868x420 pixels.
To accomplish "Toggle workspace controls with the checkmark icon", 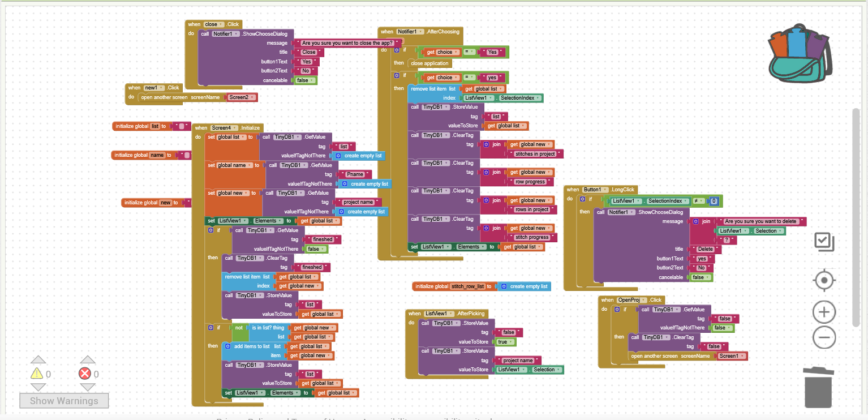I will [x=824, y=242].
